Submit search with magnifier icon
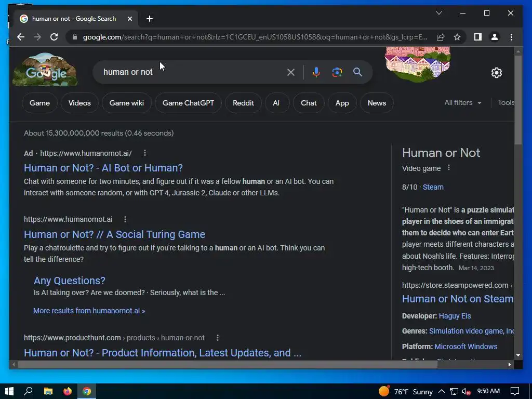 [357, 72]
